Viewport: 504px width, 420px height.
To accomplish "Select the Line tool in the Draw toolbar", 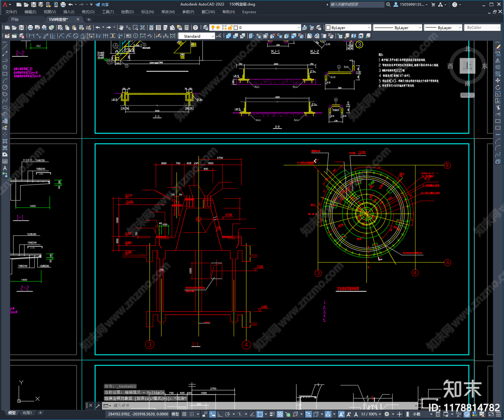I will [5, 47].
